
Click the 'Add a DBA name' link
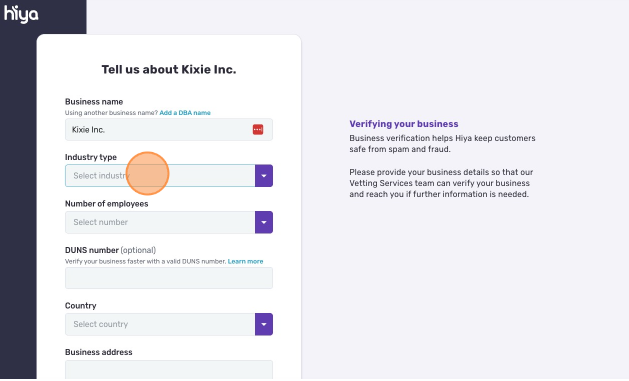point(185,113)
